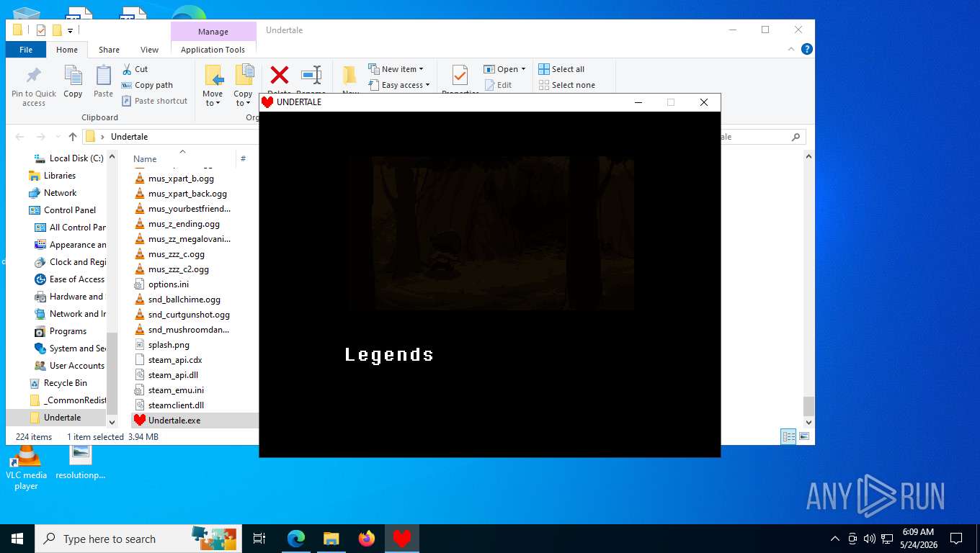Click the quick access Properties checkmark icon
Viewport: 980px width, 553px height.
coord(41,30)
